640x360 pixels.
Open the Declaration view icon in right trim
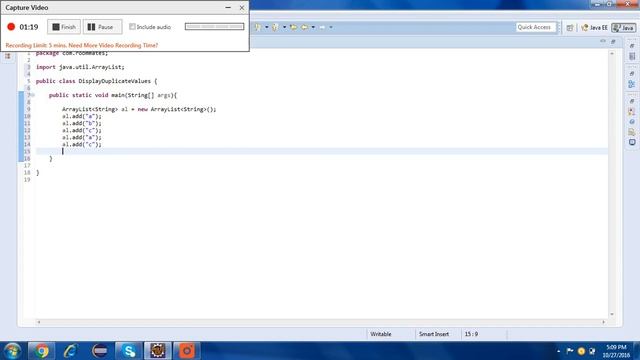tap(632, 132)
